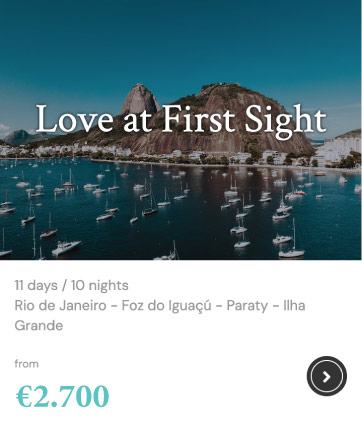
Task: Click the word 'Love' in the title
Action: point(74,120)
